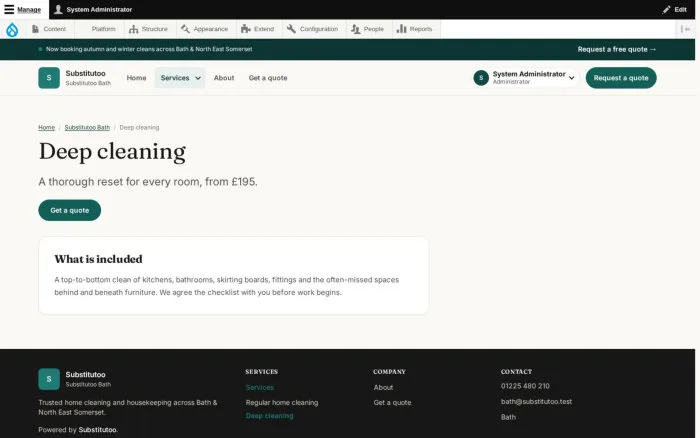Go to Home in main navigation
Screen dimensions: 700x438
click(136, 78)
